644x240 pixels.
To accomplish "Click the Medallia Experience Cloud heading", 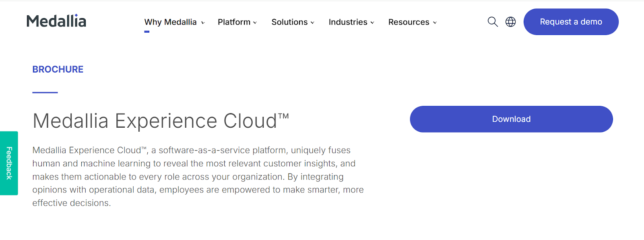I will [x=161, y=121].
